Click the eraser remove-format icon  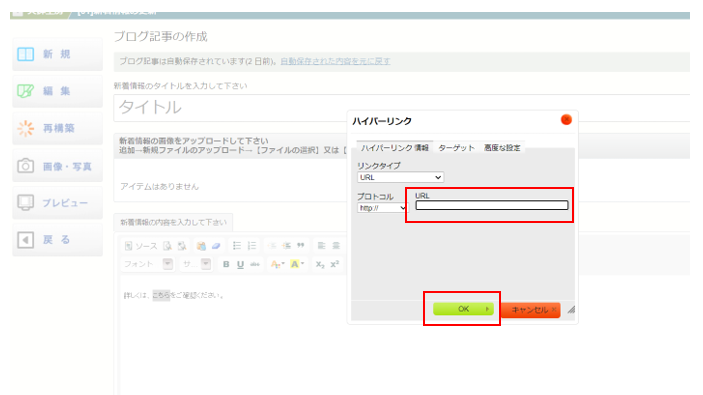coord(216,246)
